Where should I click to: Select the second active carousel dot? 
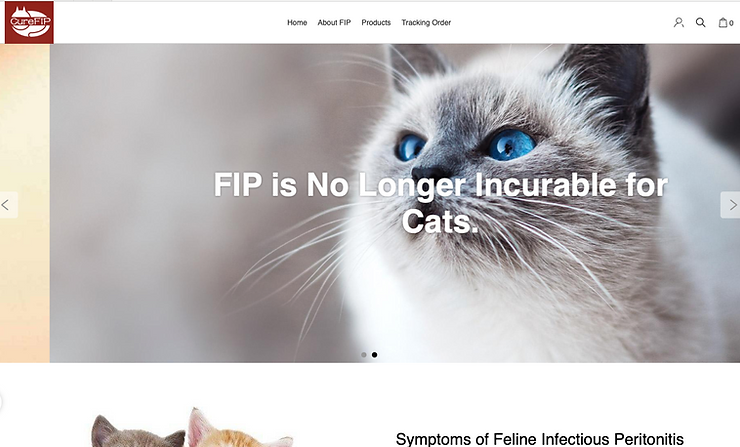tap(374, 354)
